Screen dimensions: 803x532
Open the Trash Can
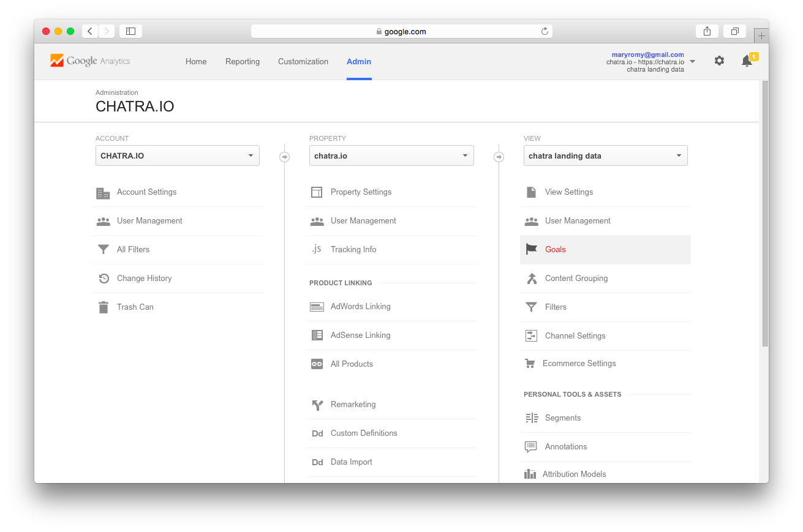(x=103, y=307)
